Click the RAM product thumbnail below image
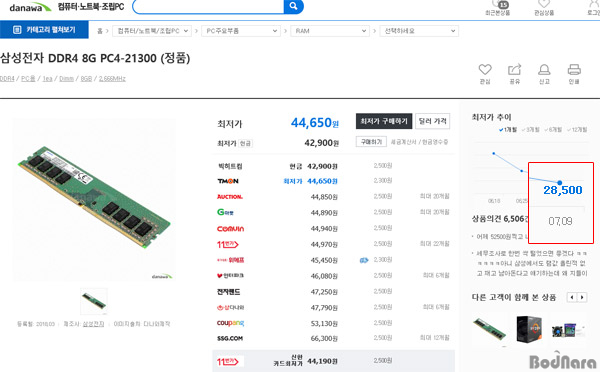600x372 pixels. 94,301
